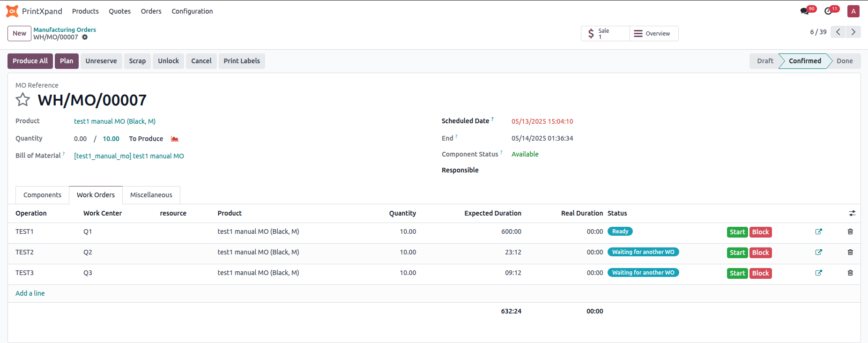
Task: Open column settings adjust icon in table header
Action: point(852,213)
